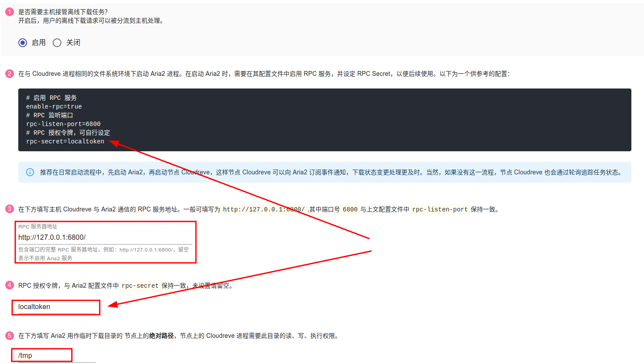Click the inline rpc-listen-port code in step 3
This screenshot has width=644, height=364.
(440, 209)
